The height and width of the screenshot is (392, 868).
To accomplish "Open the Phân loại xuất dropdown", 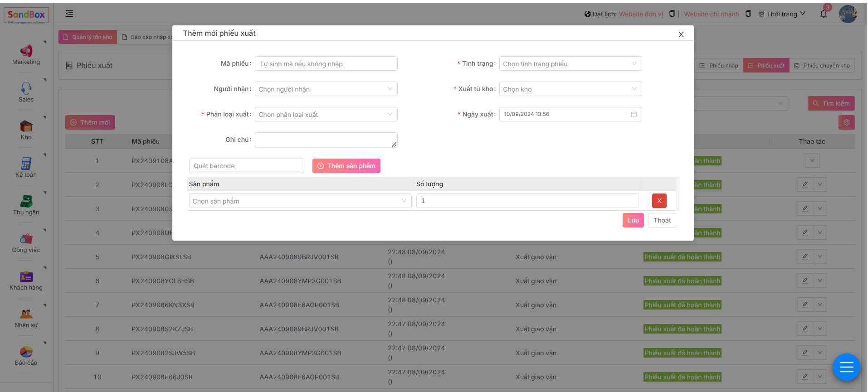I will [326, 115].
